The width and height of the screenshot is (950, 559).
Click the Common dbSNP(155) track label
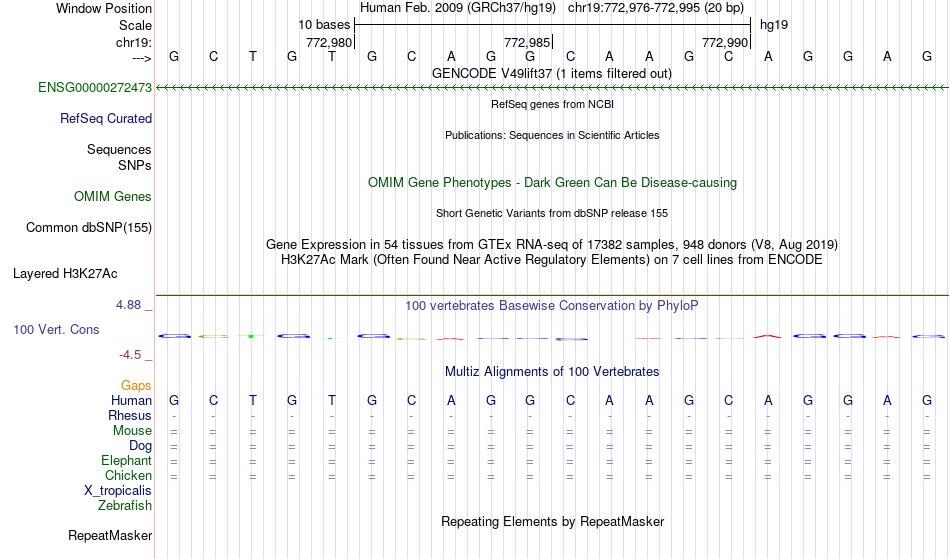tap(88, 227)
